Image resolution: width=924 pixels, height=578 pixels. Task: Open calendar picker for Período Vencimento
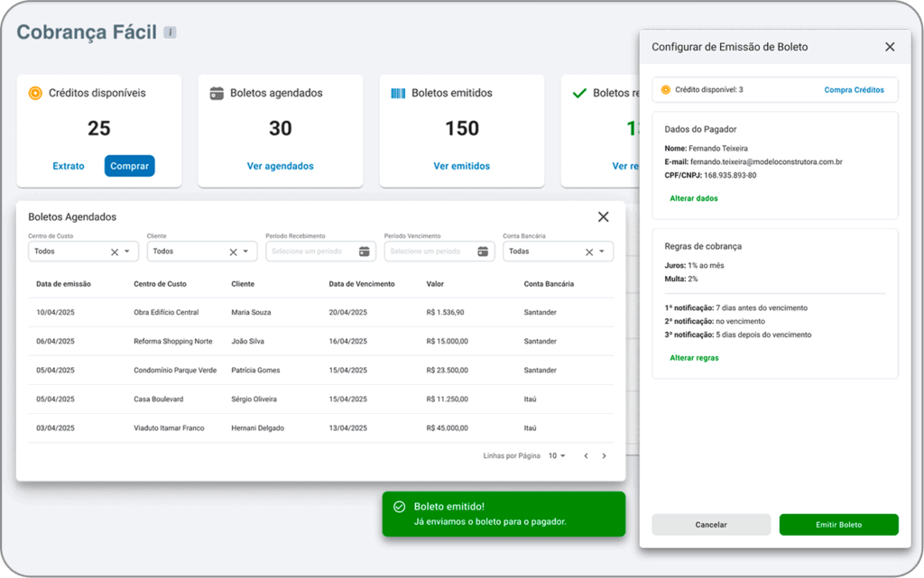(483, 252)
